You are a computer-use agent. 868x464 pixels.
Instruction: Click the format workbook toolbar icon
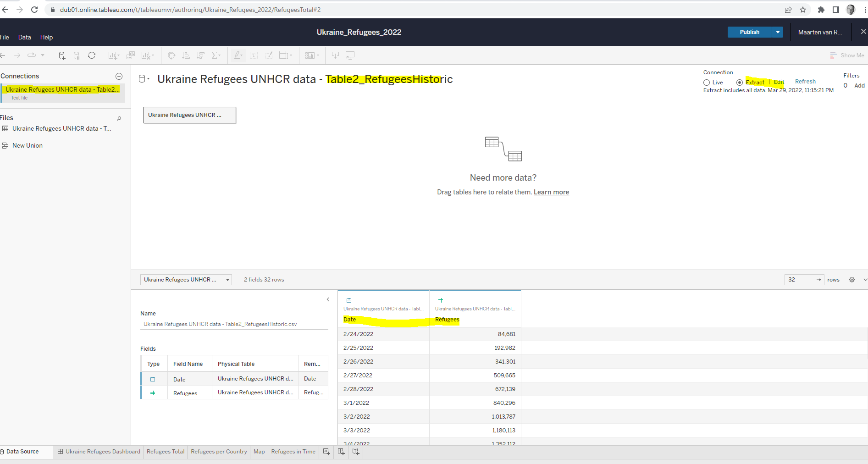tap(269, 55)
